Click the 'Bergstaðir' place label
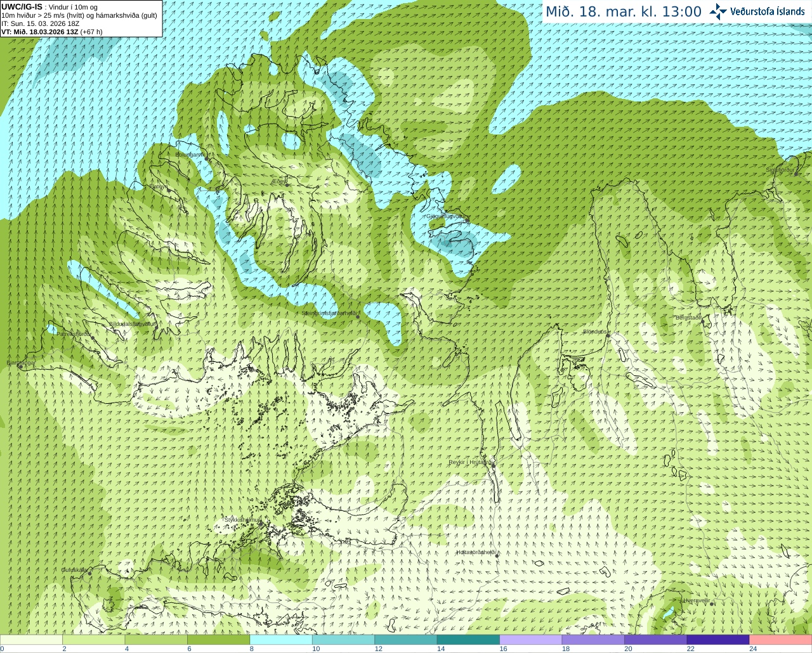Viewport: 812px width, 653px height. tap(688, 318)
